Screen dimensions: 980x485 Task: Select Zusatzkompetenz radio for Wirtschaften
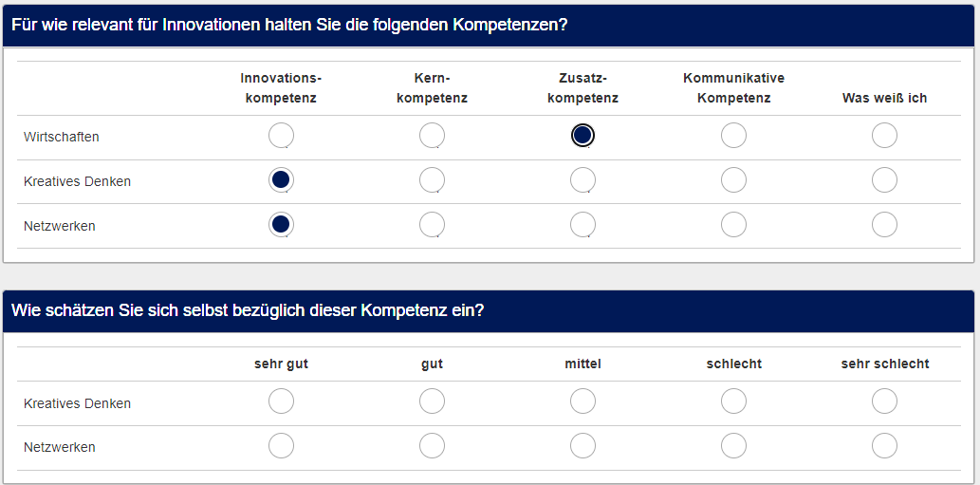582,136
